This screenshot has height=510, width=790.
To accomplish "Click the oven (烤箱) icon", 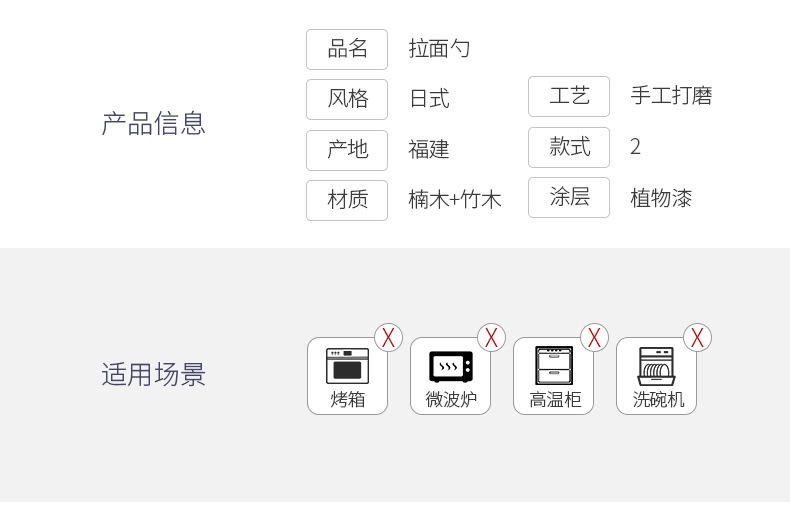I will pos(348,366).
